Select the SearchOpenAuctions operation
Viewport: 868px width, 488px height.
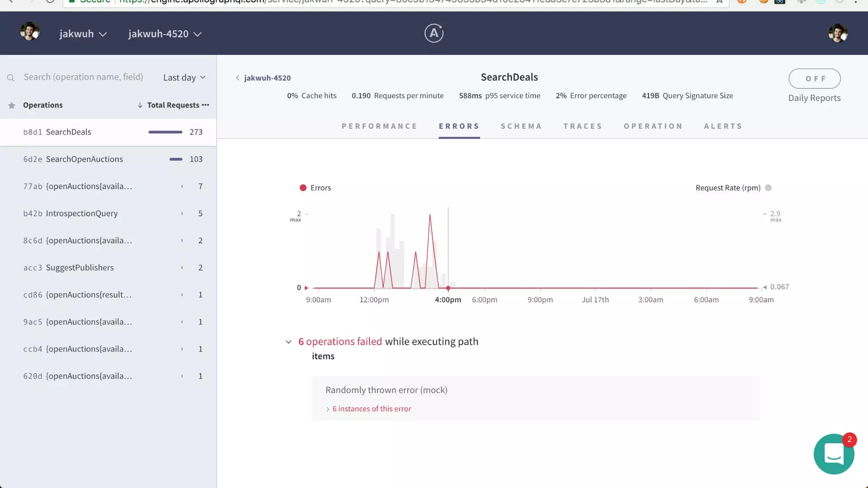[x=84, y=159]
